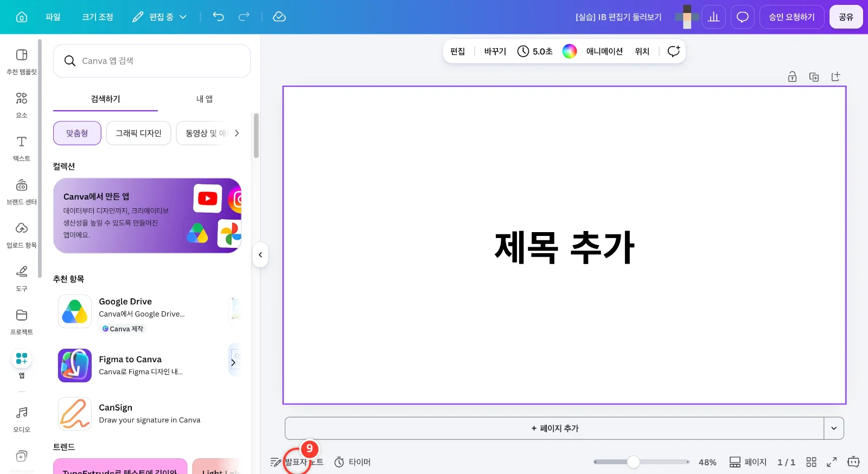This screenshot has height=474, width=868.
Task: Select the 맞춤형 category chip
Action: (77, 133)
